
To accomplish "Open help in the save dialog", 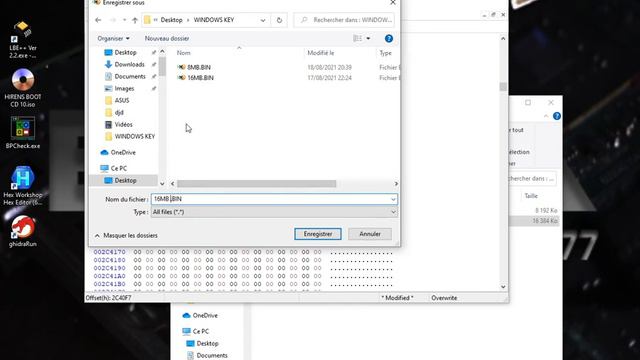I will click(x=389, y=38).
